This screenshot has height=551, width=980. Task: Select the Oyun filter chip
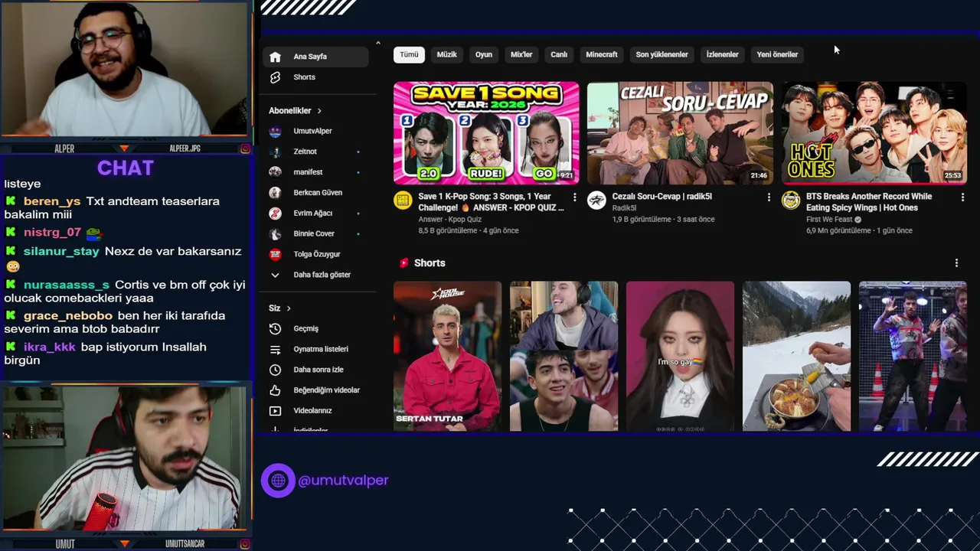click(484, 54)
